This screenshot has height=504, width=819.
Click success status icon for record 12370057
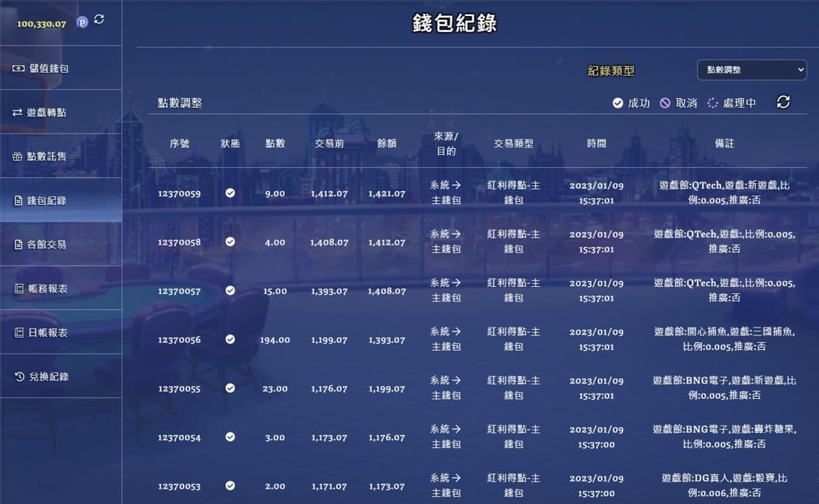point(230,290)
